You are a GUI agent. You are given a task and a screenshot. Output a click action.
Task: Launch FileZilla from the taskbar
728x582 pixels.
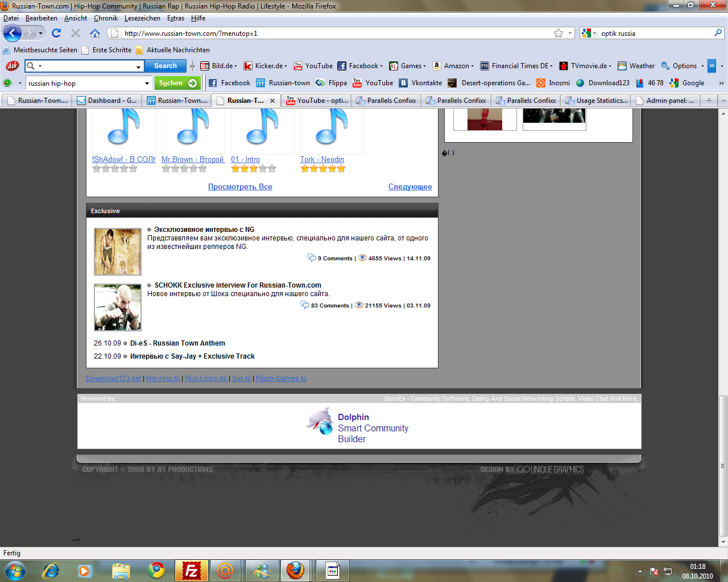pos(191,570)
